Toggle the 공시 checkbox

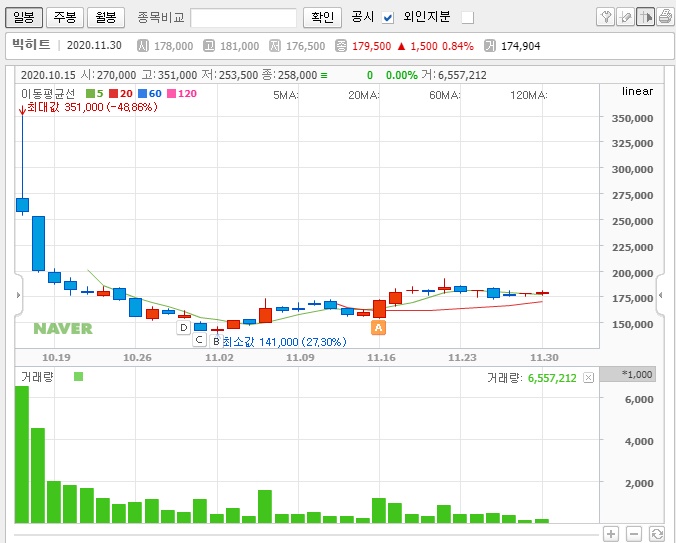click(x=388, y=18)
